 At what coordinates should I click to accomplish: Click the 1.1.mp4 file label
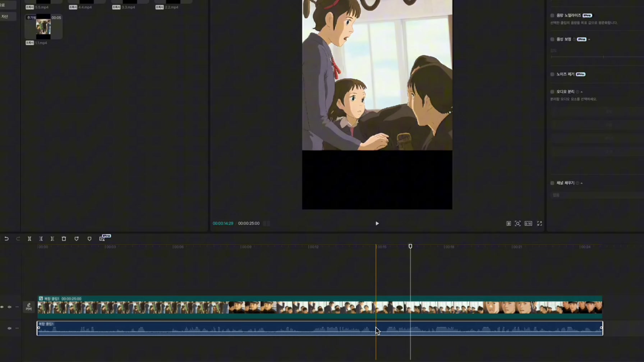tap(41, 43)
